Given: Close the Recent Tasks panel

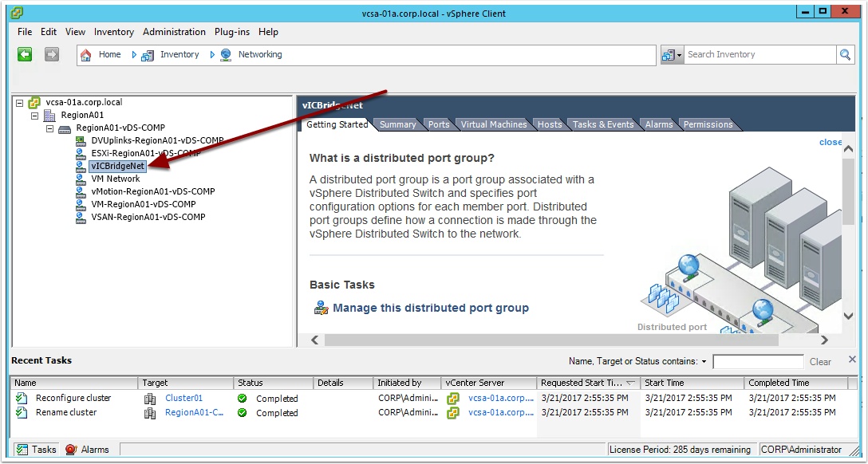Looking at the screenshot, I should click(853, 360).
